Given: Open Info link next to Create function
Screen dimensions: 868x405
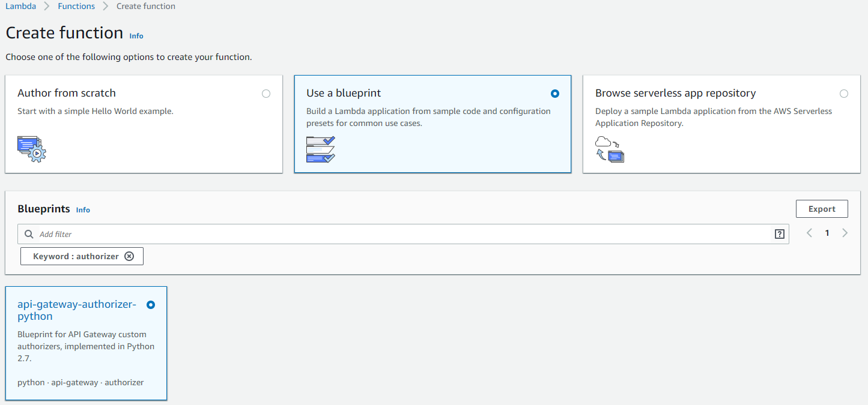Looking at the screenshot, I should pos(136,36).
